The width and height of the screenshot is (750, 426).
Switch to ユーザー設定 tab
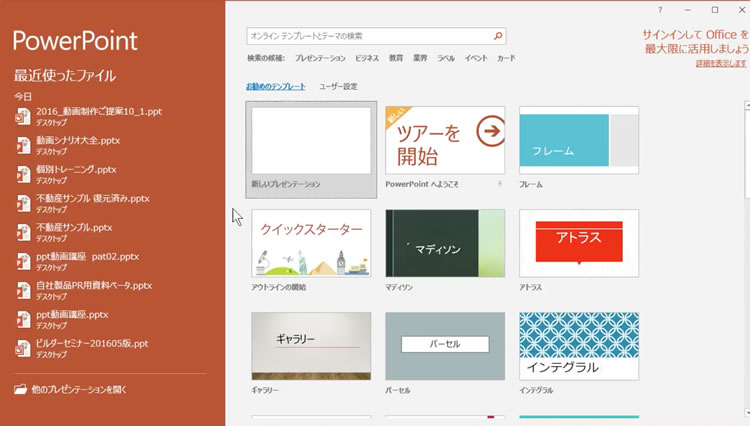[x=338, y=87]
